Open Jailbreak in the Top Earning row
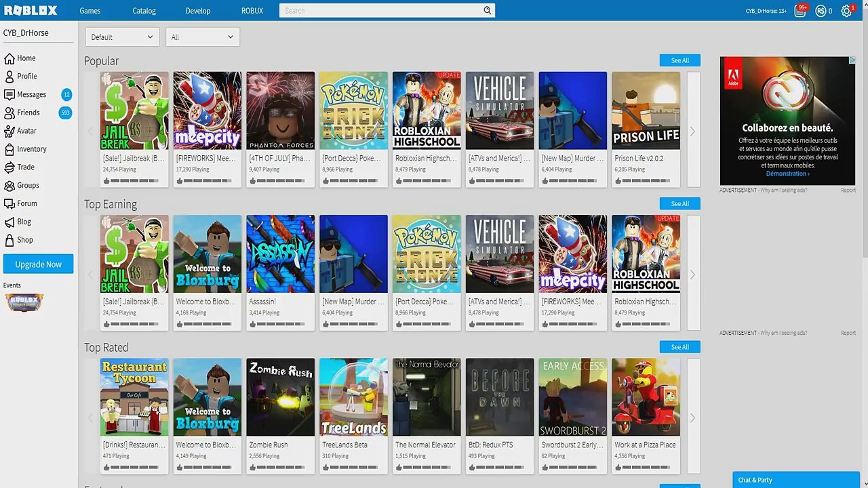The image size is (868, 488). [x=134, y=254]
